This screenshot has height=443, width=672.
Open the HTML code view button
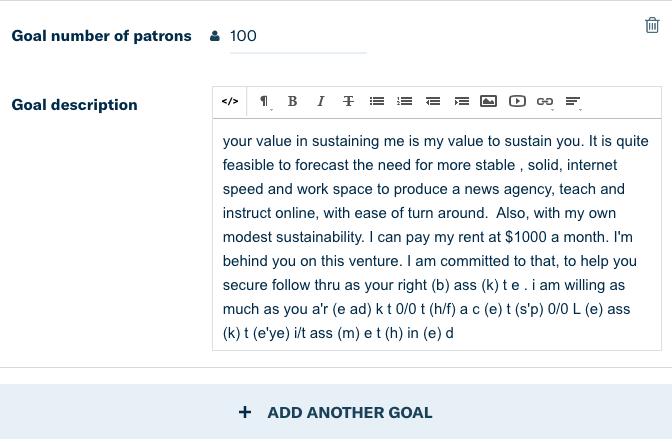coord(230,102)
